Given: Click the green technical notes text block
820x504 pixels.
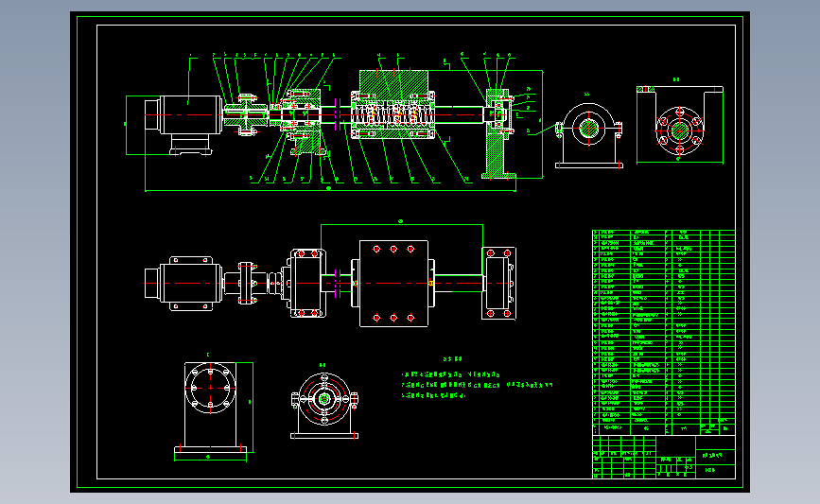Looking at the screenshot, I should (477, 378).
